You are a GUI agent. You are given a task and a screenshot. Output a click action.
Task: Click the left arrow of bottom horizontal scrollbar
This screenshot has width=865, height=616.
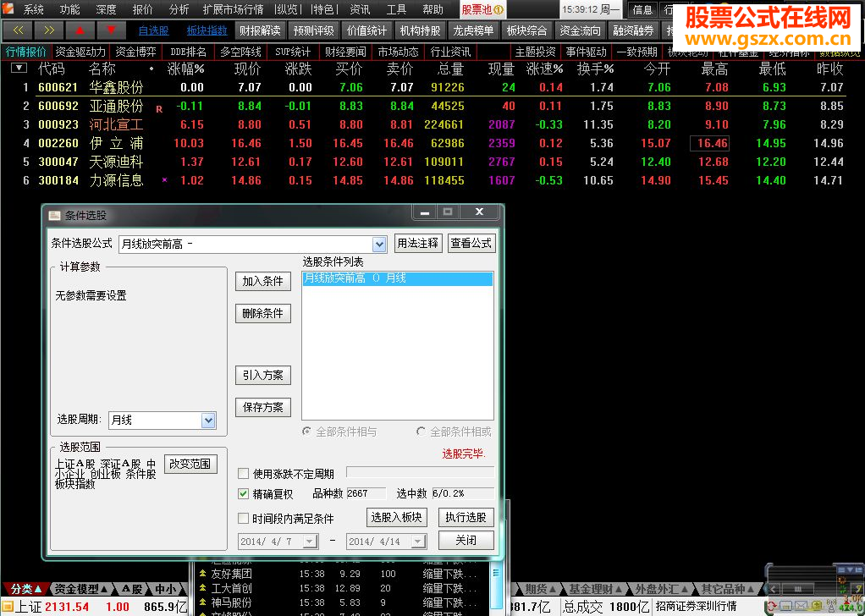772,590
